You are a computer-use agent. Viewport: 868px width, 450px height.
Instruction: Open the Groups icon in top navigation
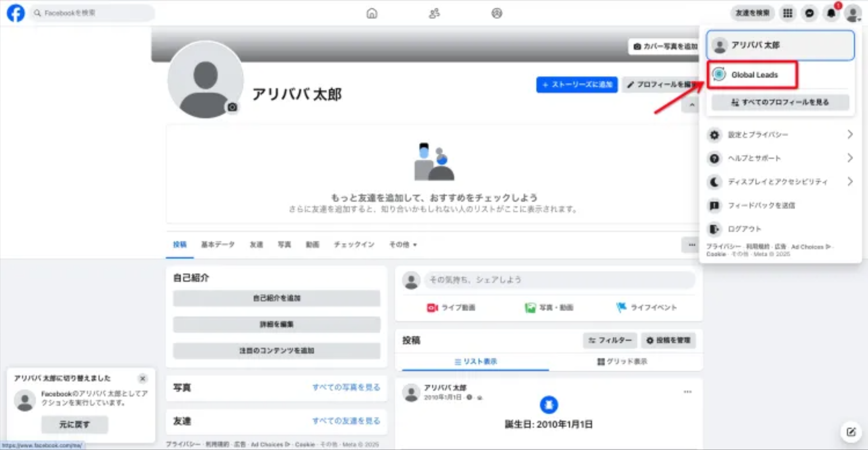[x=497, y=13]
